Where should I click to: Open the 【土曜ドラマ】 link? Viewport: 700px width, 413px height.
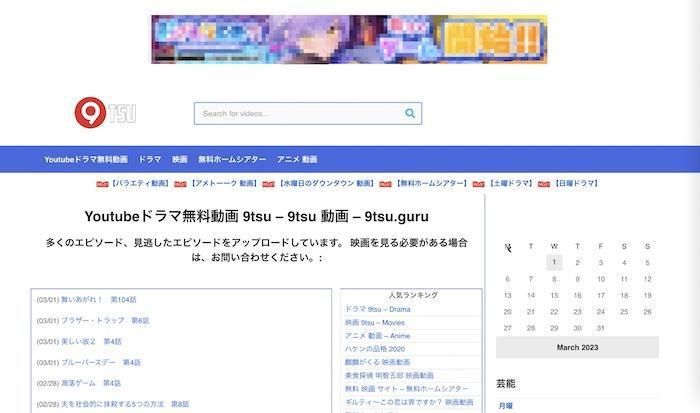point(510,184)
